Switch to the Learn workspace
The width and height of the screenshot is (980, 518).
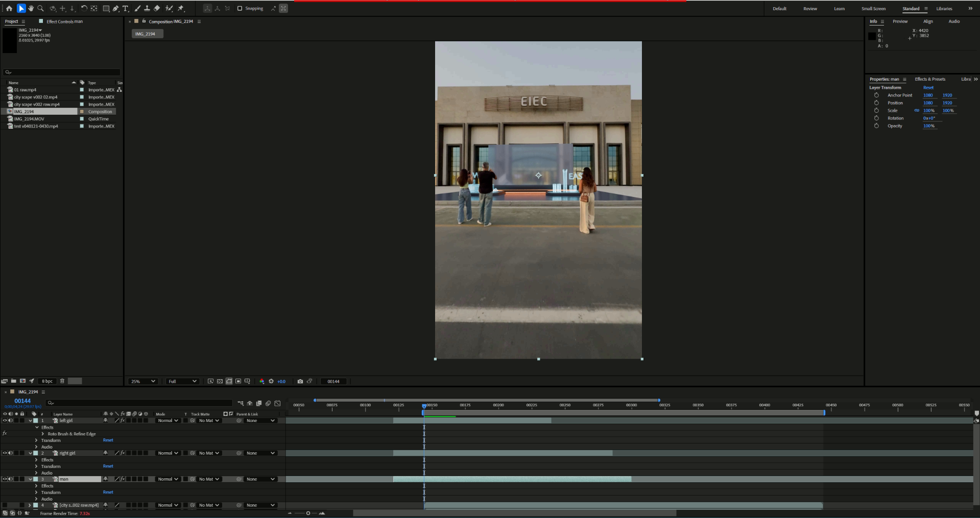pos(839,9)
